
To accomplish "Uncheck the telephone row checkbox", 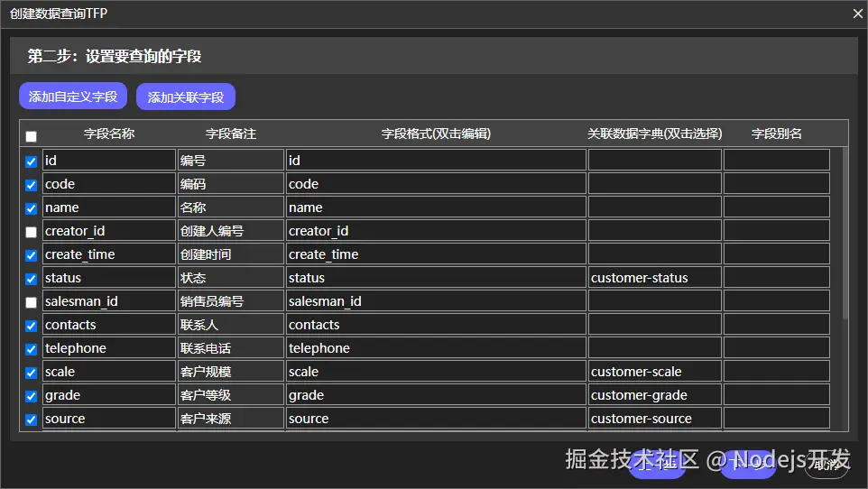I will coord(31,349).
